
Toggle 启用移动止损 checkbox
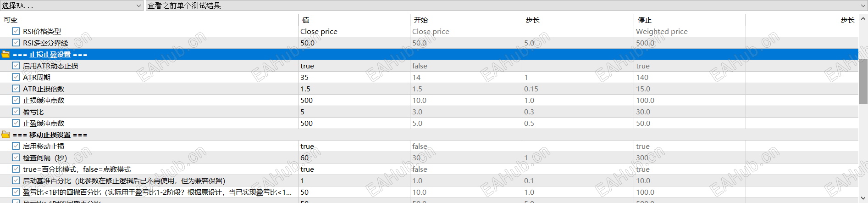16,146
